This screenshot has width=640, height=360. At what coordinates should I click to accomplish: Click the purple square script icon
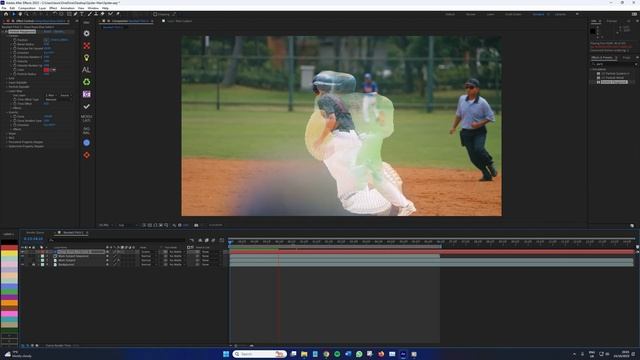tap(87, 94)
